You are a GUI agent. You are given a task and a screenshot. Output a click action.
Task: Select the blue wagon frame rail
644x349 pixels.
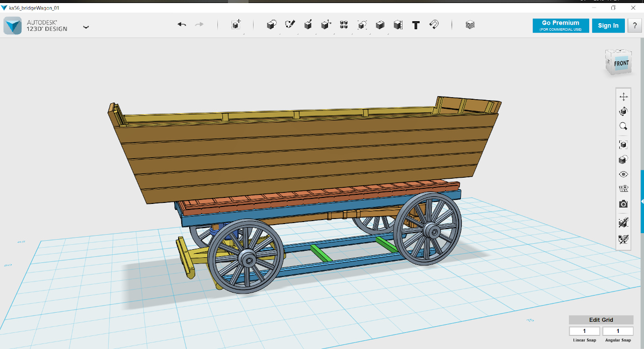tap(322, 207)
